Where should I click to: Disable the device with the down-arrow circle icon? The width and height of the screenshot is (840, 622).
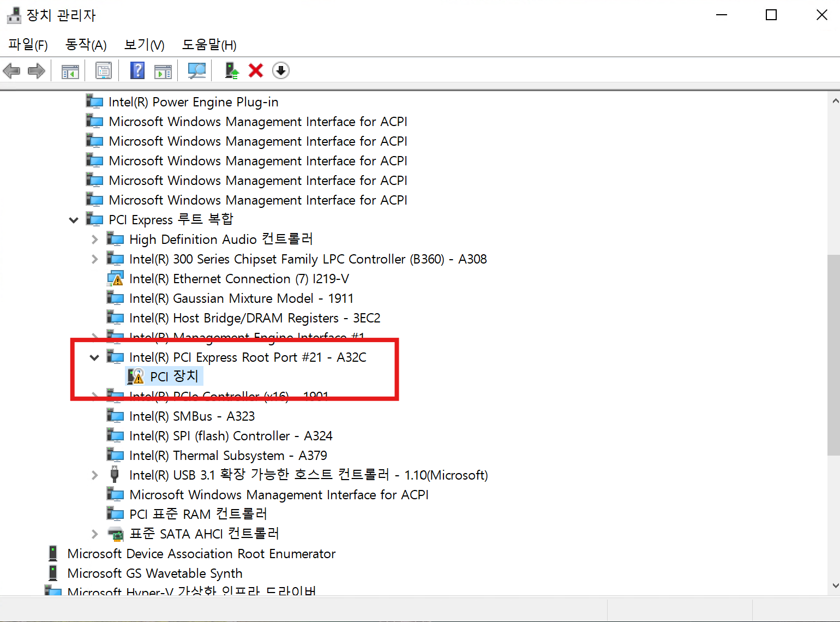click(x=281, y=70)
